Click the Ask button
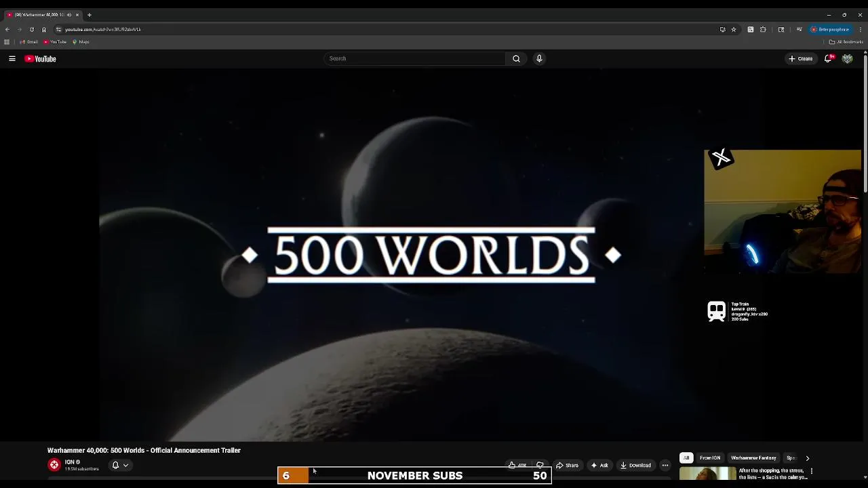Viewport: 868px width, 488px height. tap(599, 466)
